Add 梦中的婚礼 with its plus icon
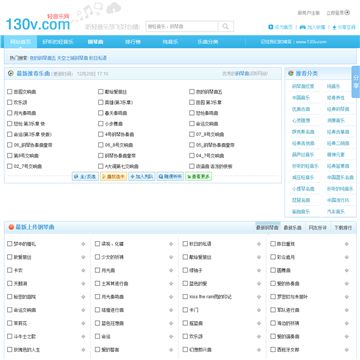360x360 pixels. coord(83,244)
